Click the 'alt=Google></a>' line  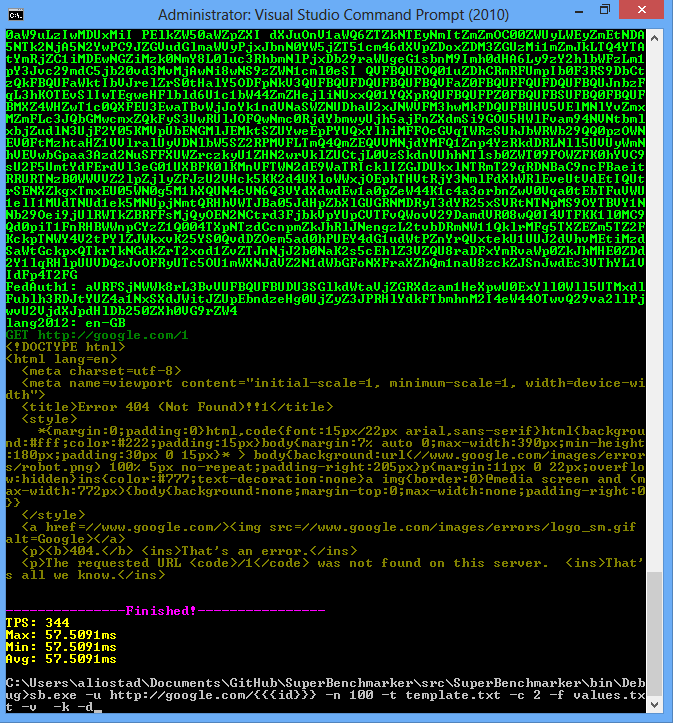(x=65, y=539)
